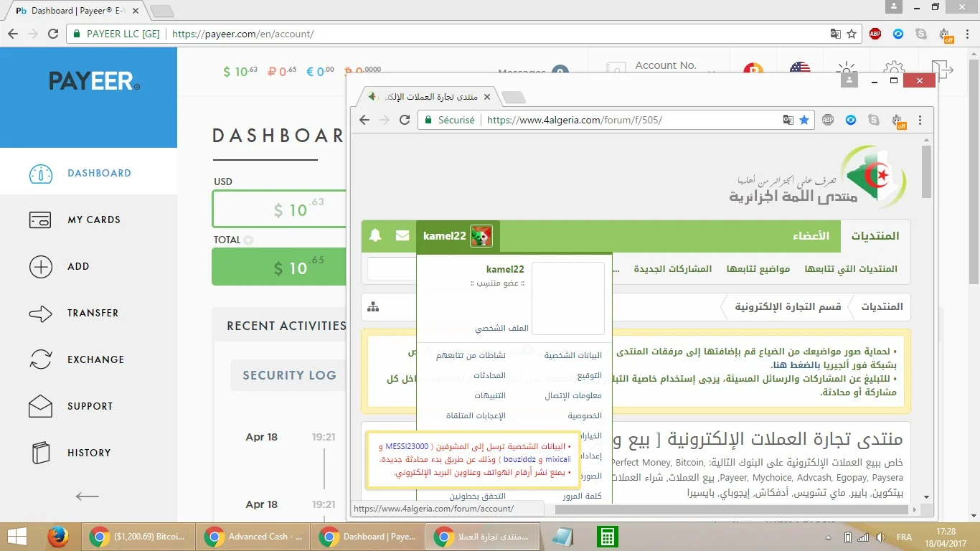This screenshot has width=980, height=551.
Task: Open Payeer History from the sidebar
Action: click(x=88, y=453)
